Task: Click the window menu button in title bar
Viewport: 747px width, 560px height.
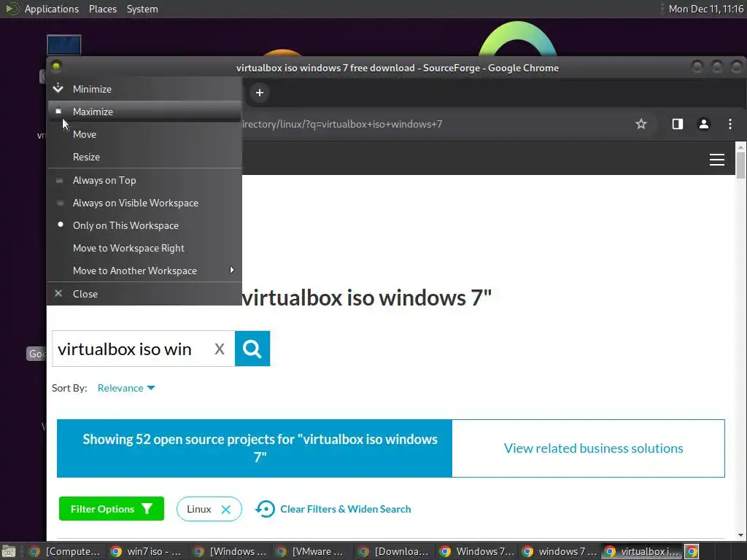Action: click(56, 66)
